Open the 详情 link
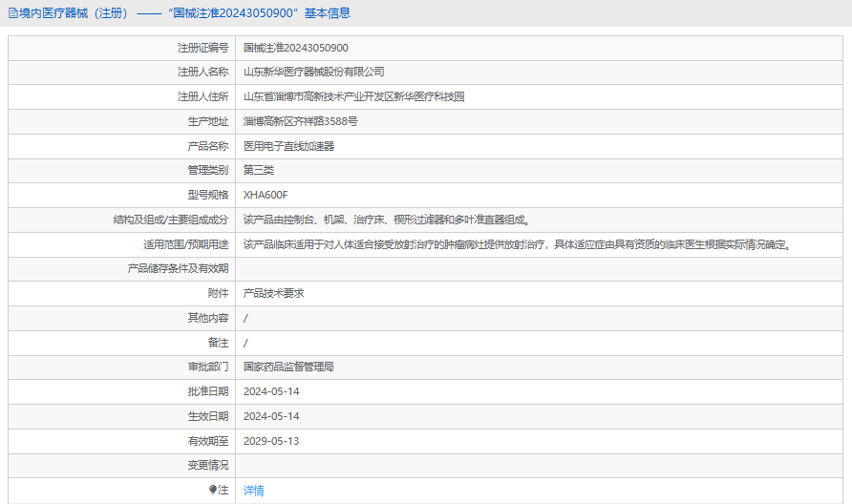This screenshot has width=852, height=504. 254,491
